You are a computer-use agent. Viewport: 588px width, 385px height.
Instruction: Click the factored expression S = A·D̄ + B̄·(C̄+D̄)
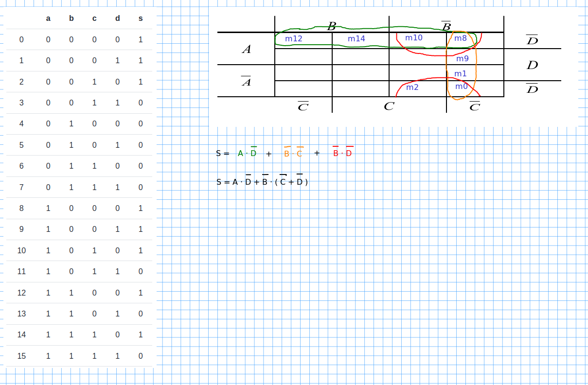(x=262, y=181)
